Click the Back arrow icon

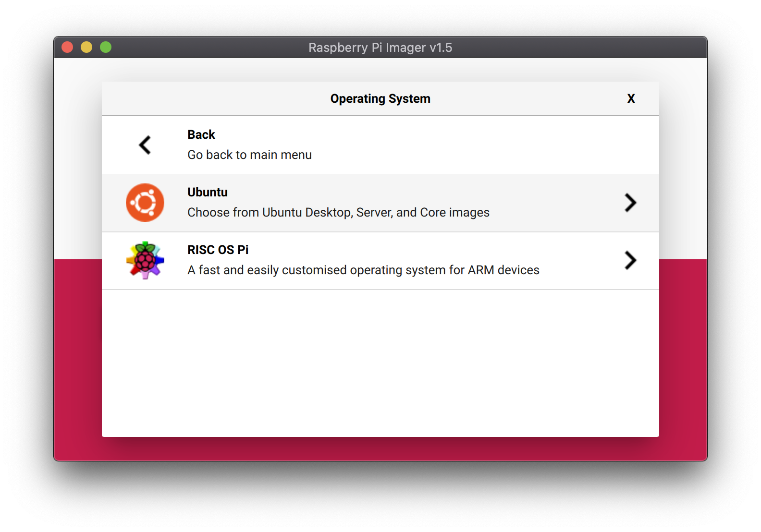145,145
